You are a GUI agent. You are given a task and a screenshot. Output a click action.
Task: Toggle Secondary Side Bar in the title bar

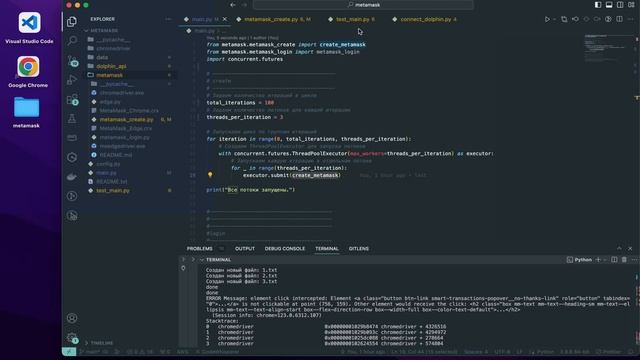click(620, 5)
